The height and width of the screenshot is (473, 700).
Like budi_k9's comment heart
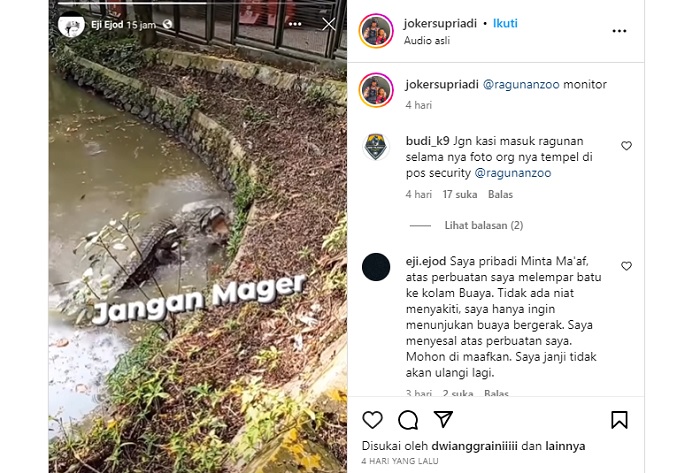[x=626, y=145]
